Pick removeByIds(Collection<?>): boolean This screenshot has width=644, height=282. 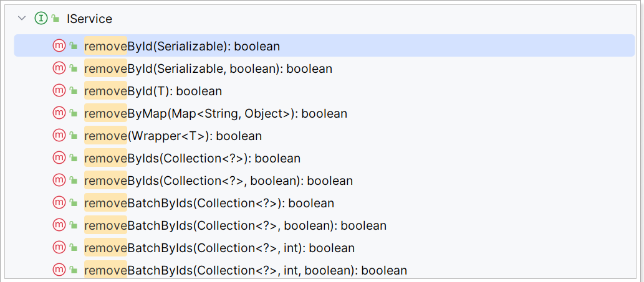[192, 157]
